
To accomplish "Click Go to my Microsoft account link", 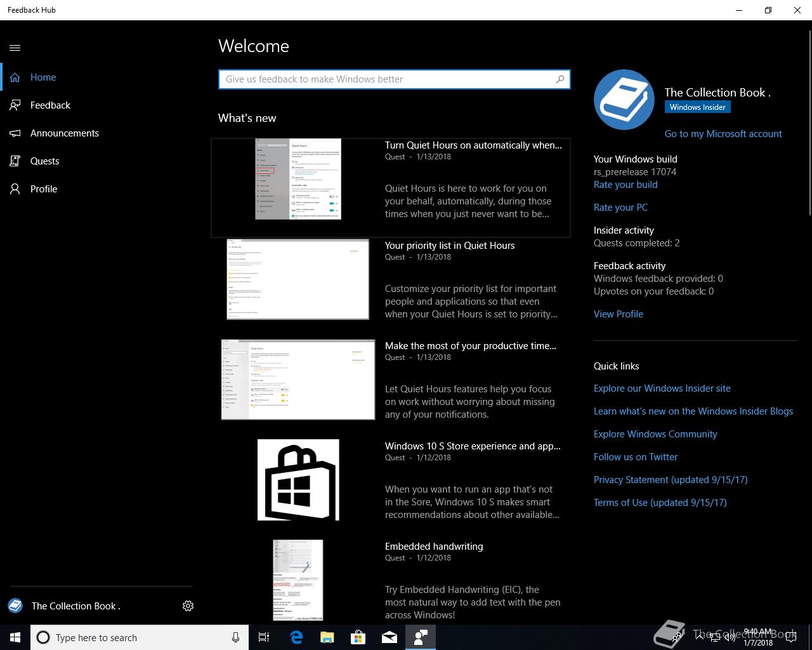I will 723,134.
